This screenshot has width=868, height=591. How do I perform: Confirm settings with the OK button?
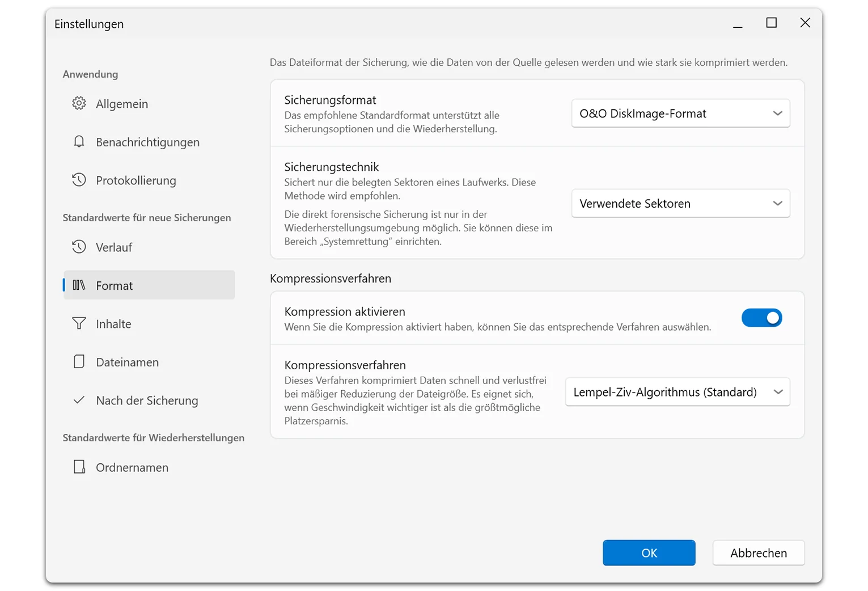(x=649, y=553)
